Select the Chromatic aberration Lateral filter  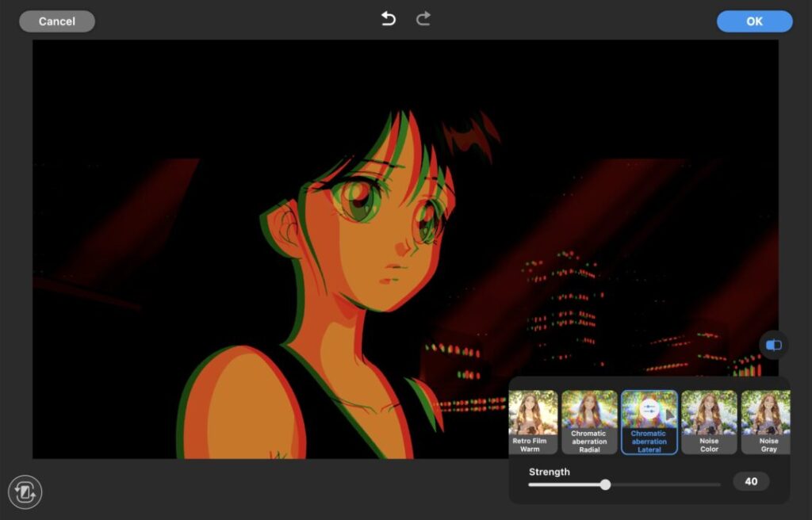point(649,433)
